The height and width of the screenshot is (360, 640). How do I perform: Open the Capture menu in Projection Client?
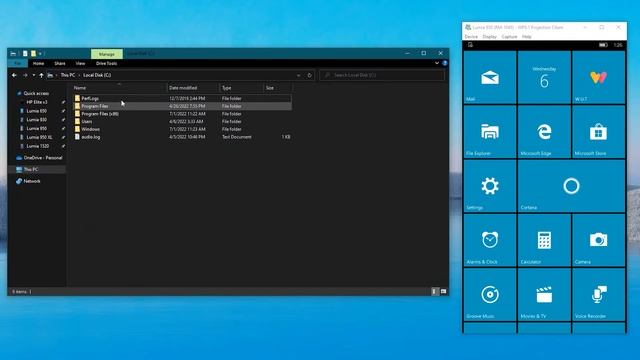click(x=509, y=37)
